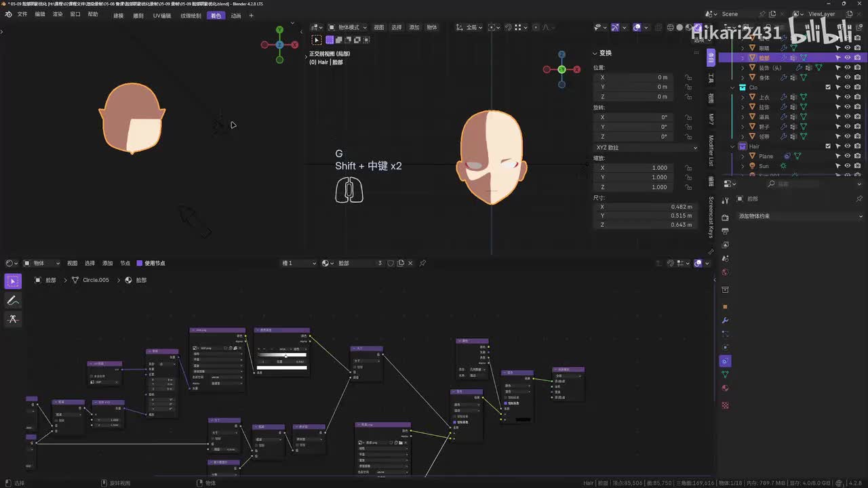Hide the 身体 object with eye icon
The width and height of the screenshot is (868, 488).
coord(848,78)
